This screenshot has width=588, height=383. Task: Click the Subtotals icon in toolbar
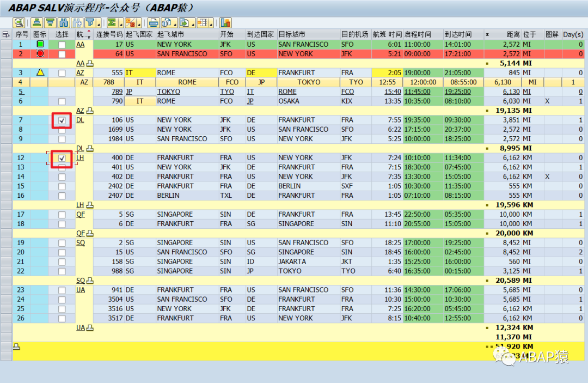coord(130,23)
